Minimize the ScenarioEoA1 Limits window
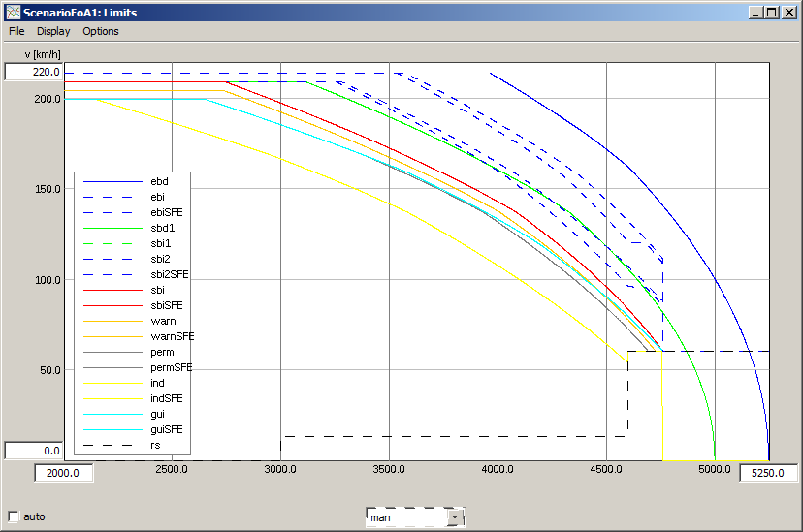The image size is (803, 532). click(x=755, y=13)
